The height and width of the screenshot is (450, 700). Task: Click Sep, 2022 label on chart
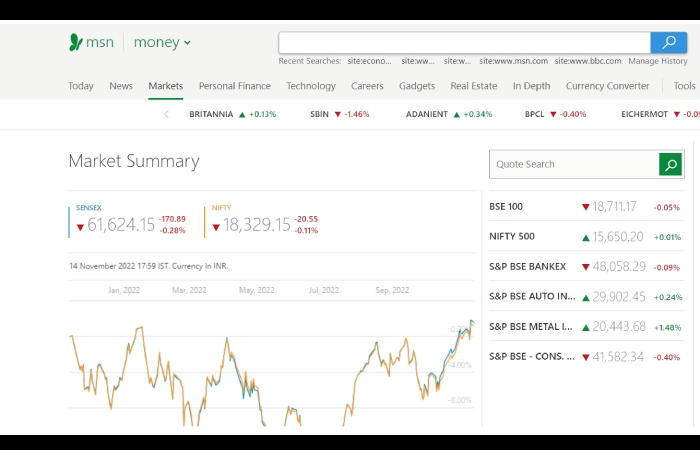392,290
